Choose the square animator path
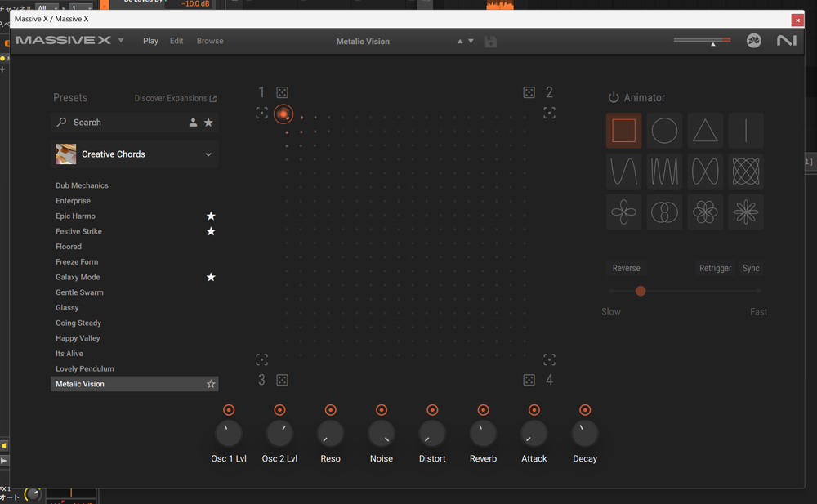817x504 pixels. (623, 131)
